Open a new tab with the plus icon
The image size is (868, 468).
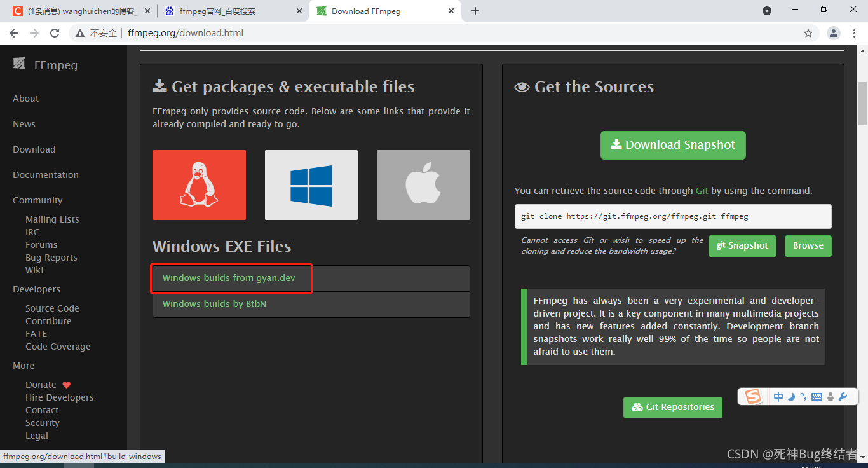click(475, 11)
